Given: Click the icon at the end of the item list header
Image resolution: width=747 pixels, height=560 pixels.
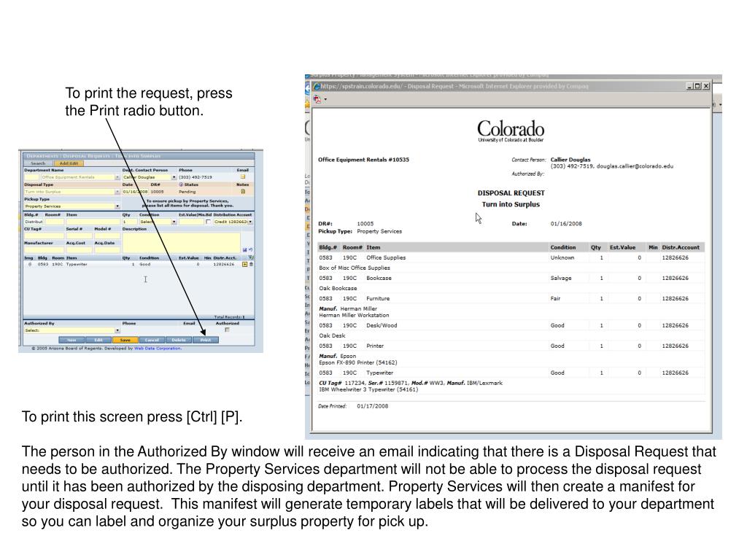Looking at the screenshot, I should [251, 257].
